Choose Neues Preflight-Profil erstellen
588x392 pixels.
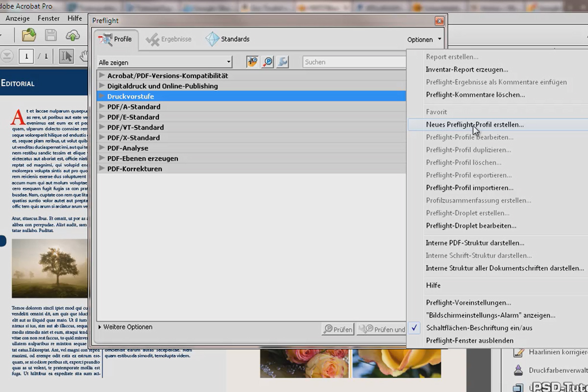pos(466,124)
